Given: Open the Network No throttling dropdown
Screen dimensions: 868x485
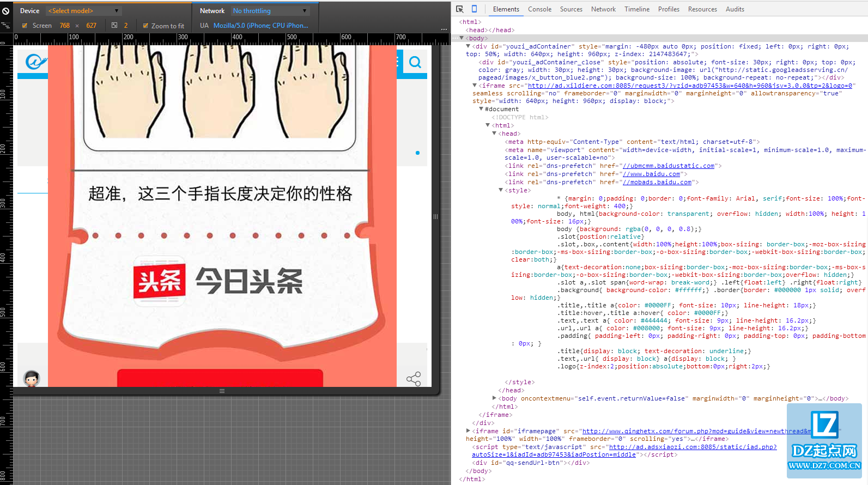Looking at the screenshot, I should [270, 11].
